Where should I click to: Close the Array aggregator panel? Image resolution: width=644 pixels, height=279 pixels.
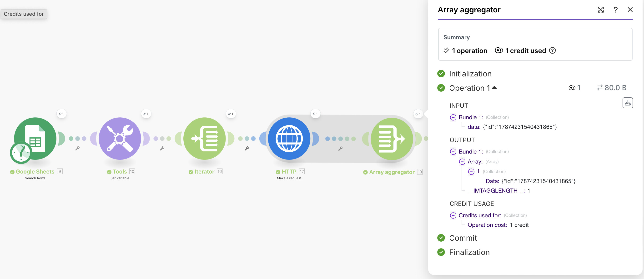coord(630,10)
